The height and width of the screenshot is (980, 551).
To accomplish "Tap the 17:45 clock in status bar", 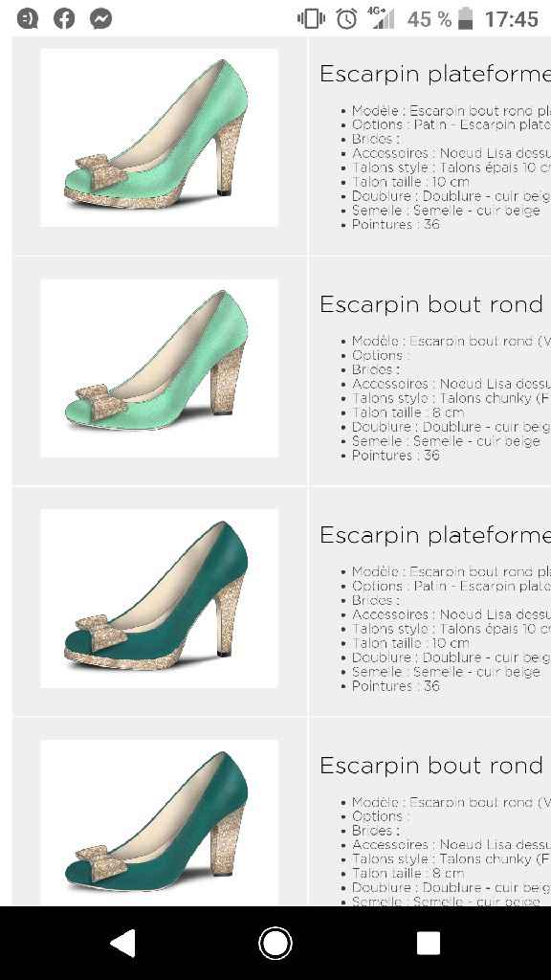I will [511, 19].
